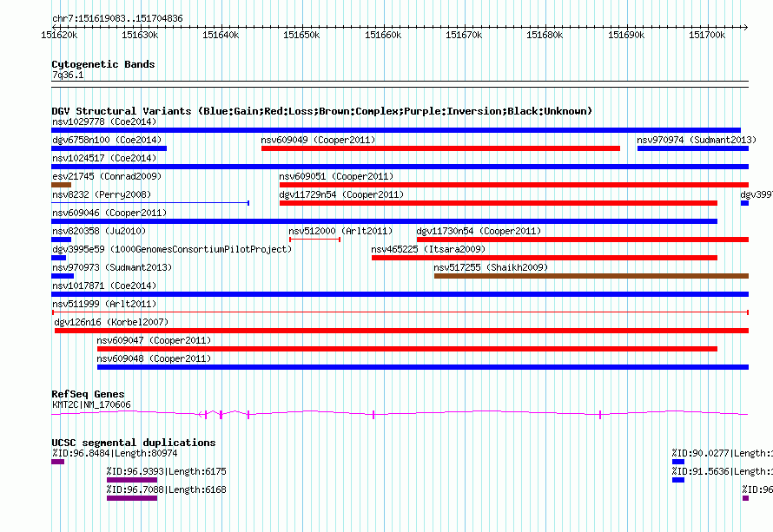The width and height of the screenshot is (773, 532).
Task: Click the nsv511999 (Arlt2011) thin red line
Action: click(x=400, y=312)
